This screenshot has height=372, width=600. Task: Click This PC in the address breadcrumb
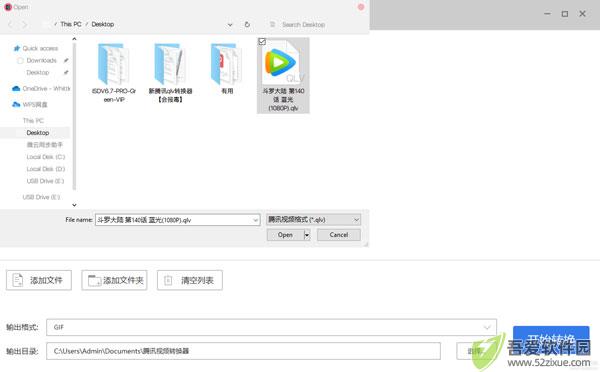coord(71,24)
